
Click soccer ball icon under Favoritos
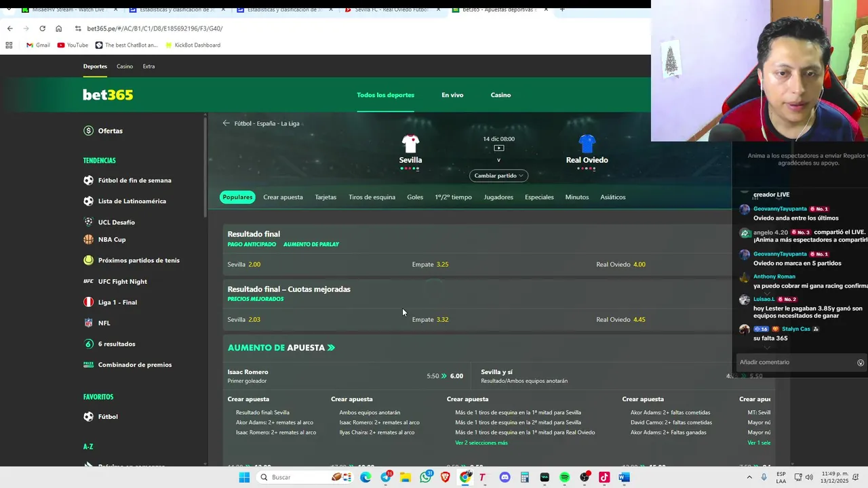pos(88,417)
